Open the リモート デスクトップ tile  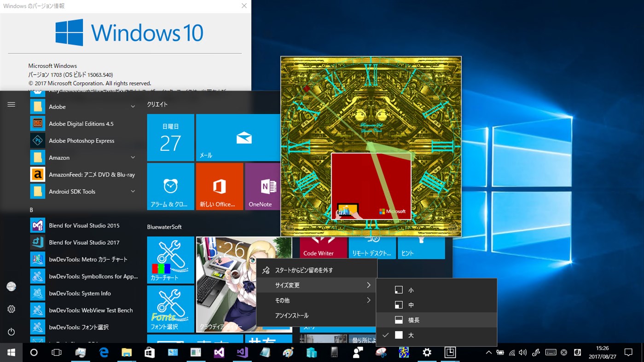tap(372, 248)
